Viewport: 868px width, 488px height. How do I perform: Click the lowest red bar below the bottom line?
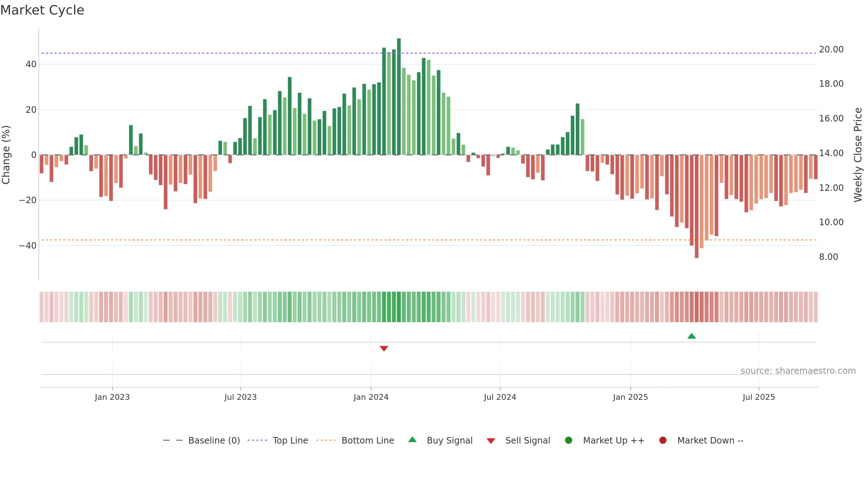pyautogui.click(x=697, y=206)
